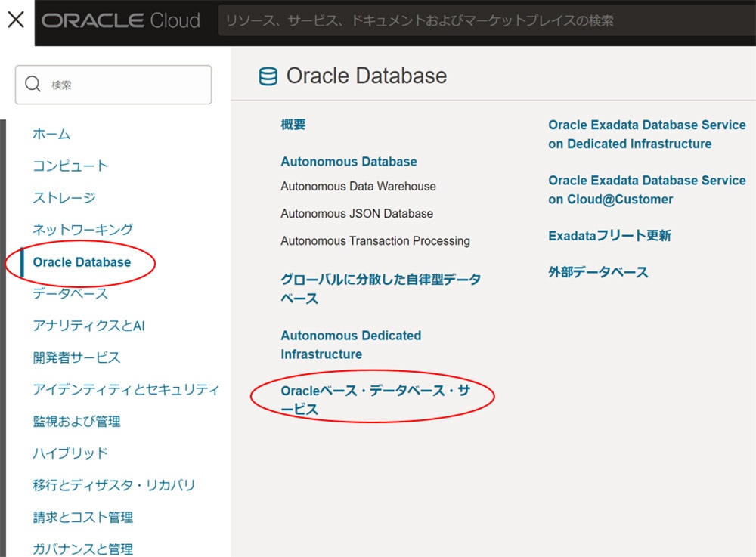Select アナリティクスとAI category

(x=88, y=325)
